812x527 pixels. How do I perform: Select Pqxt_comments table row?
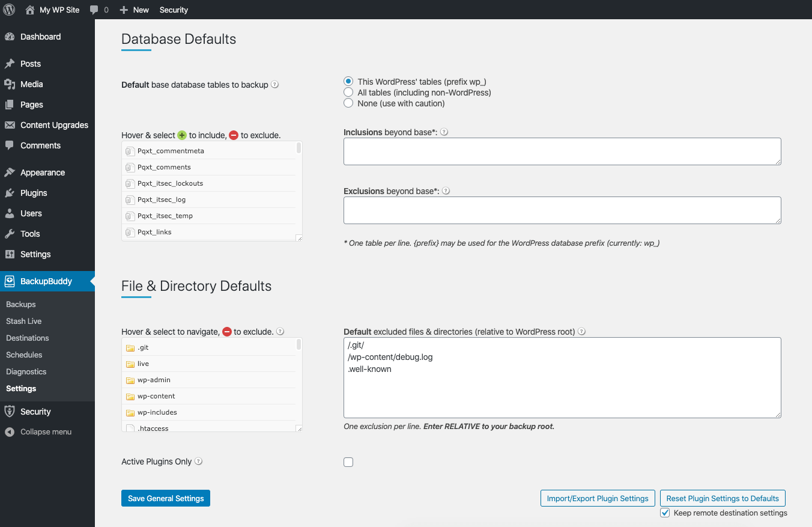[208, 167]
